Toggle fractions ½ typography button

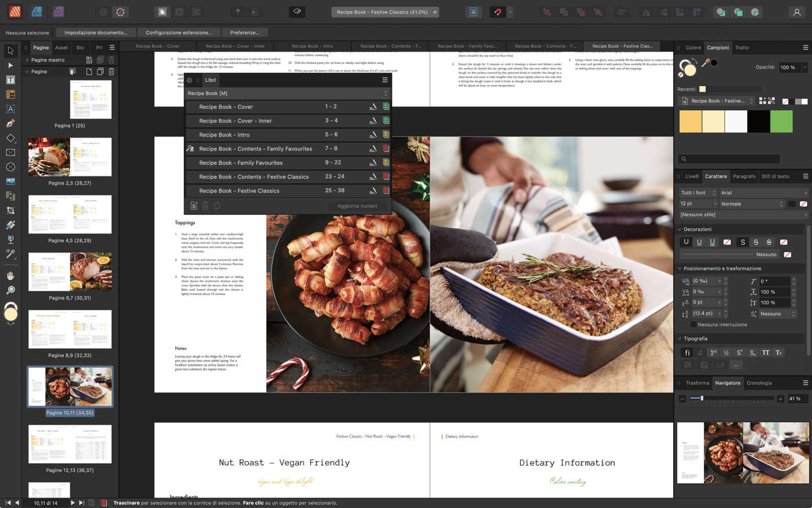click(726, 352)
